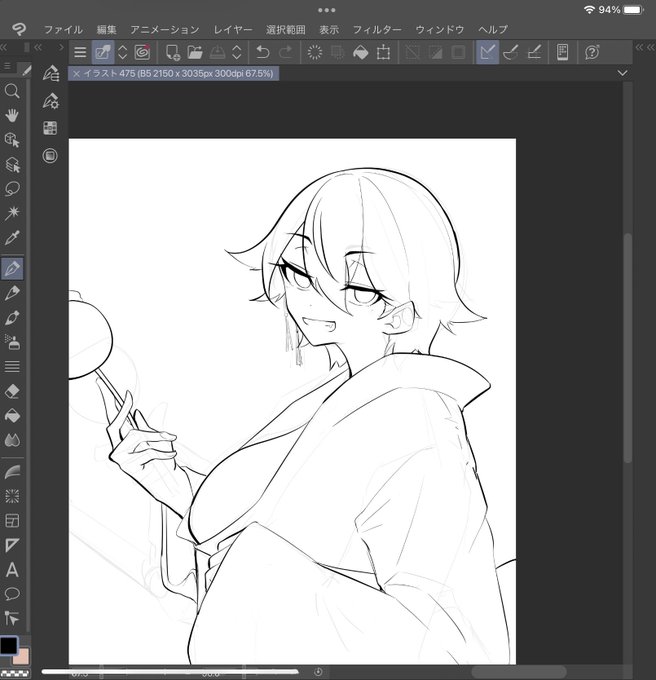Screen dimensions: 656x680
Task: Toggle Snap to Ruler
Action: [487, 52]
